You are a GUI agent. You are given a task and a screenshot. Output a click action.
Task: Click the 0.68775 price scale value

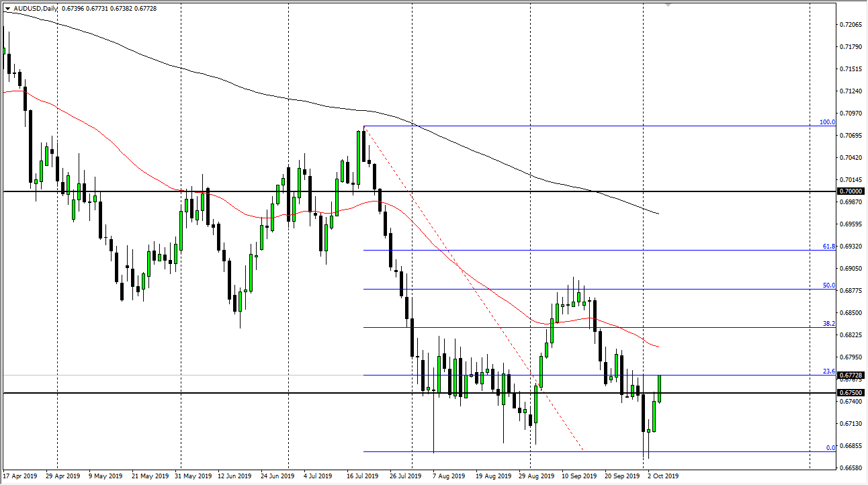[x=851, y=291]
